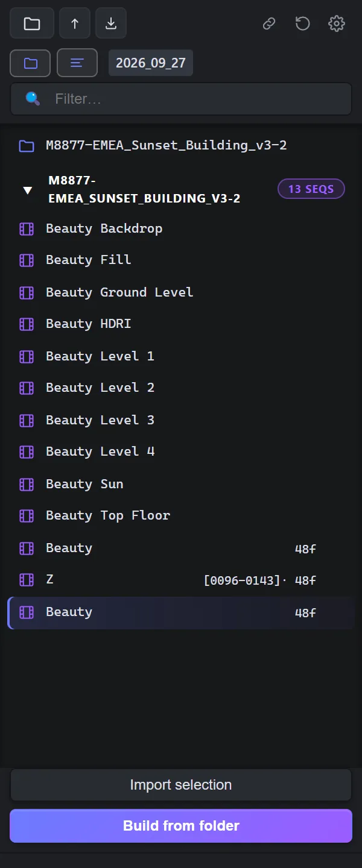Viewport: 362px width, 868px height.
Task: Click the link chain icon
Action: click(269, 24)
